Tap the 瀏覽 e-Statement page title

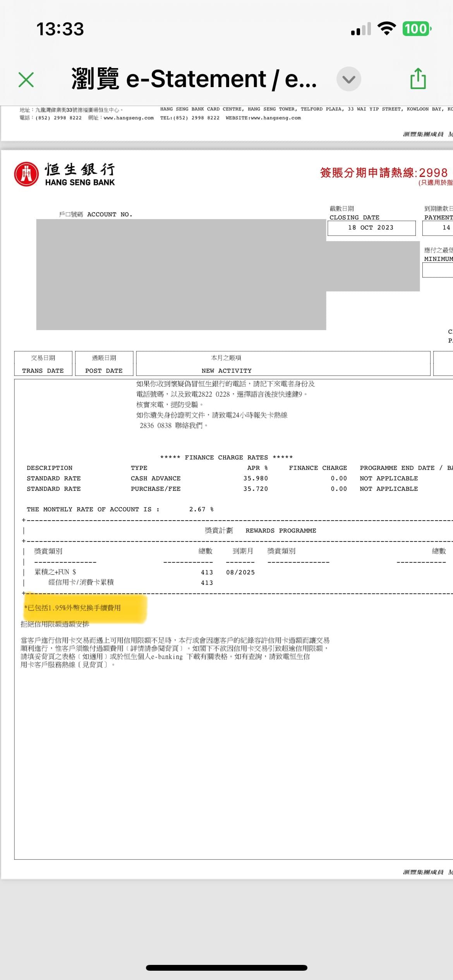pyautogui.click(x=194, y=79)
